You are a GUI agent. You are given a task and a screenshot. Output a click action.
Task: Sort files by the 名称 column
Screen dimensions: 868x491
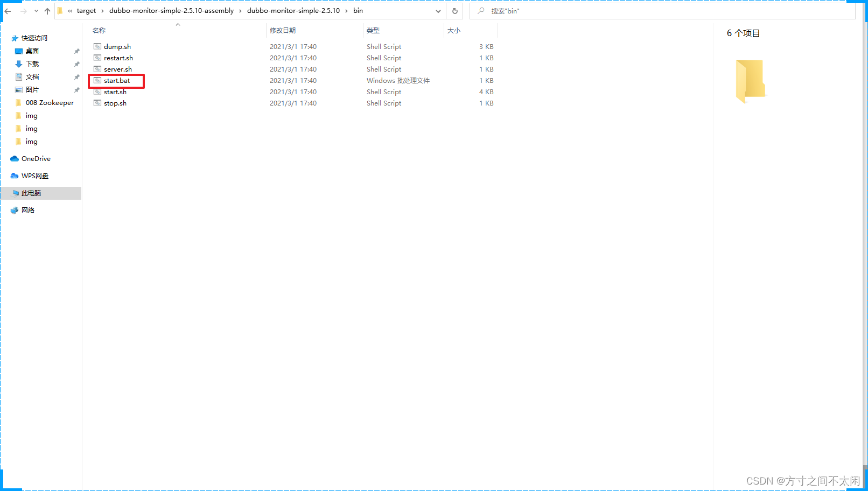tap(99, 30)
